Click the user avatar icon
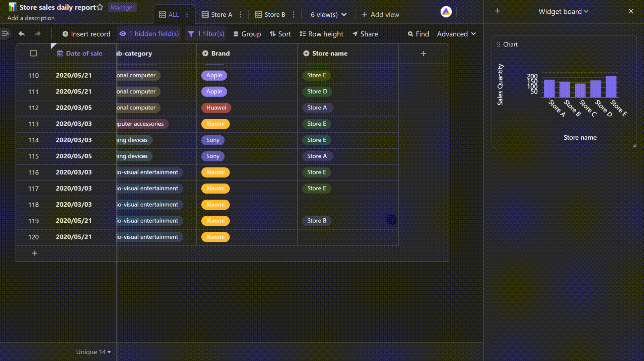The width and height of the screenshot is (644, 361). click(446, 12)
